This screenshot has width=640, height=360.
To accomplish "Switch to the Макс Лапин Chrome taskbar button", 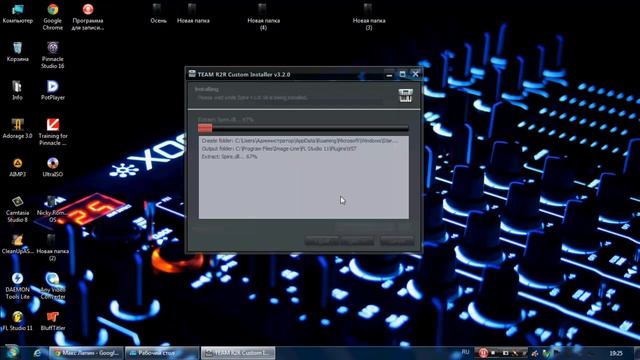I will pos(86,353).
